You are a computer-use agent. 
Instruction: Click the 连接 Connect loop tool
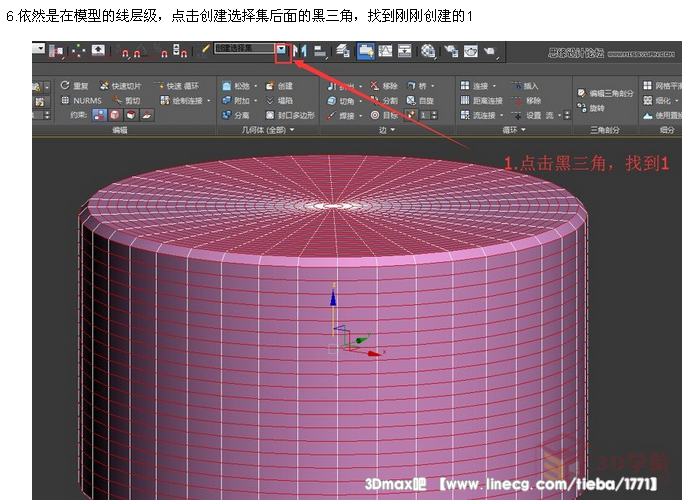pyautogui.click(x=475, y=86)
